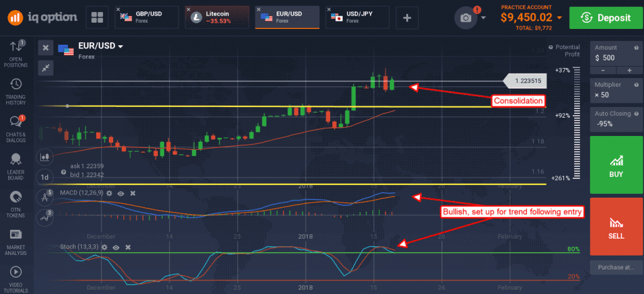
Task: Add a new asset tab with plus
Action: (407, 18)
